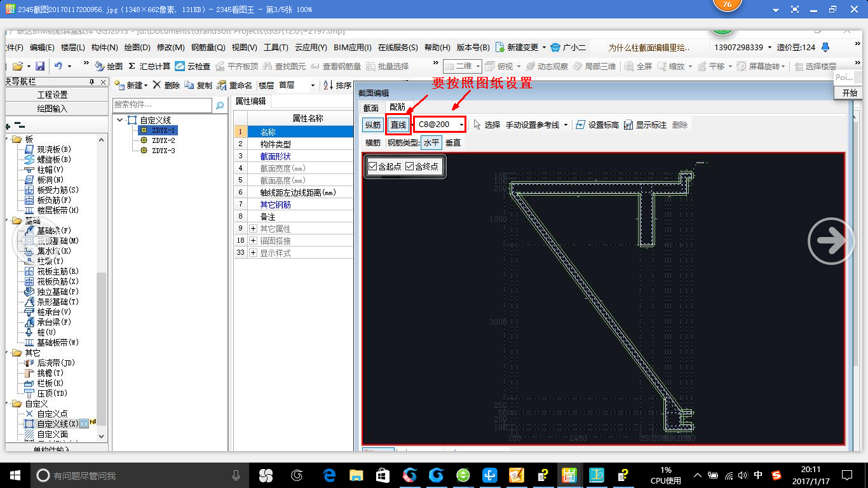Expand 其它属性 row

pos(254,228)
